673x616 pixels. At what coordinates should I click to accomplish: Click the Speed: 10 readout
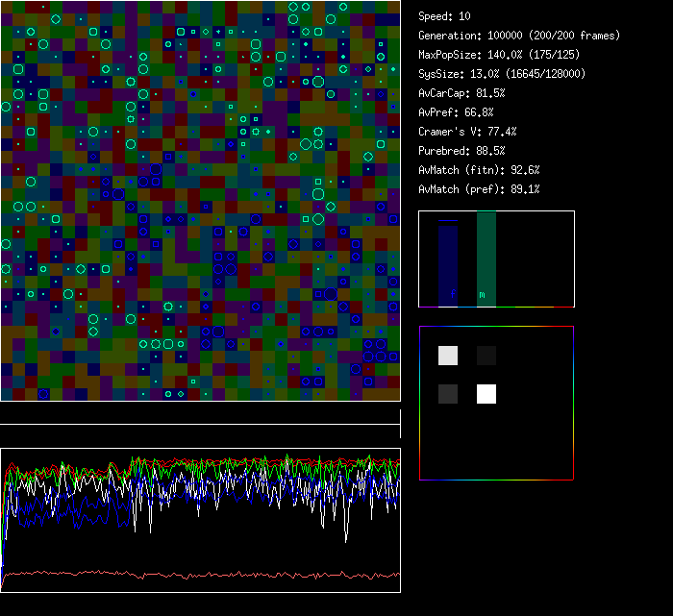point(444,16)
